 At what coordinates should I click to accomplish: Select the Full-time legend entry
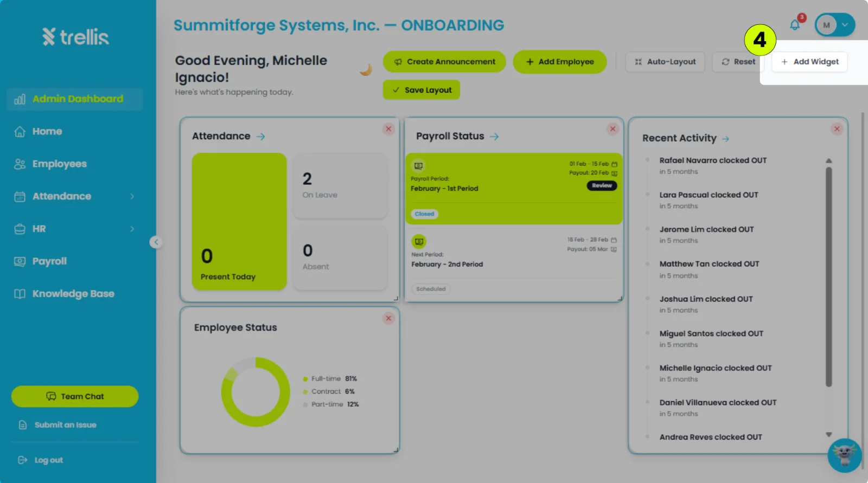[x=330, y=379]
